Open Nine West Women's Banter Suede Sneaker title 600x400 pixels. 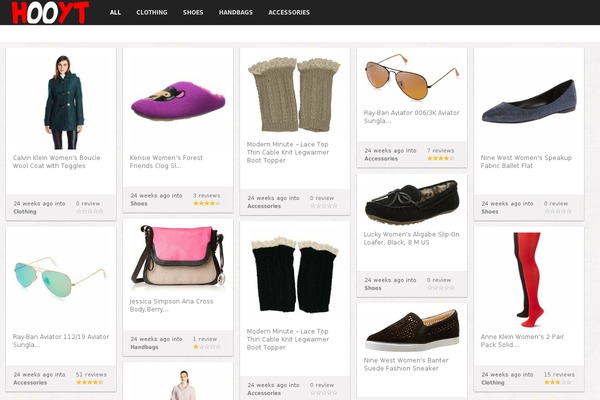click(406, 364)
